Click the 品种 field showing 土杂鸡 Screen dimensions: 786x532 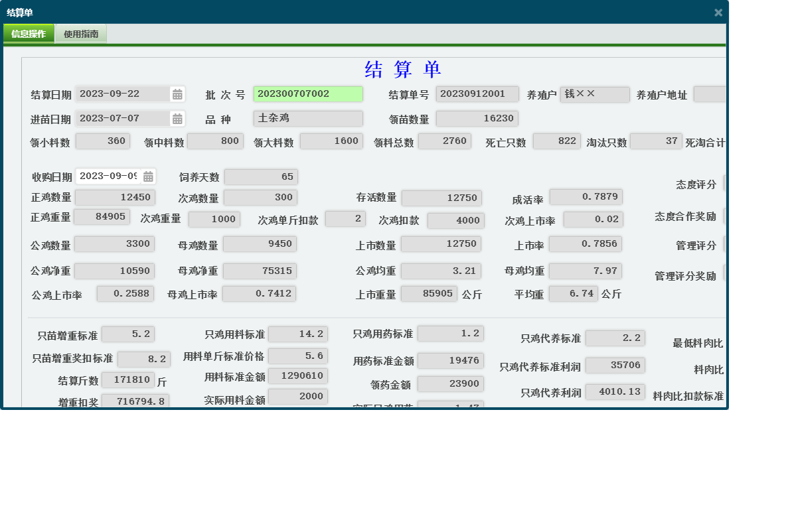coord(308,117)
